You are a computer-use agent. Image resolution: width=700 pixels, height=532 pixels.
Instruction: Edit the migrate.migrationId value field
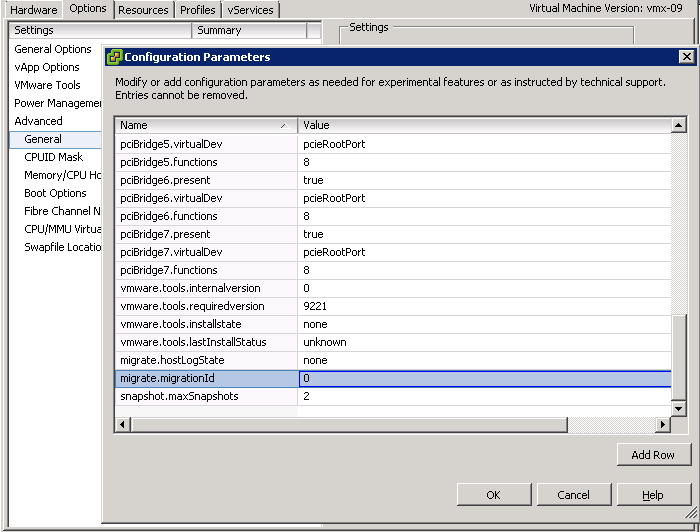click(485, 378)
